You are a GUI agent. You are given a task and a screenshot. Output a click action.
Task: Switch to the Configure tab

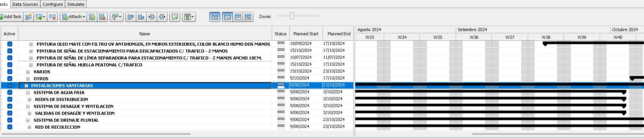click(53, 4)
